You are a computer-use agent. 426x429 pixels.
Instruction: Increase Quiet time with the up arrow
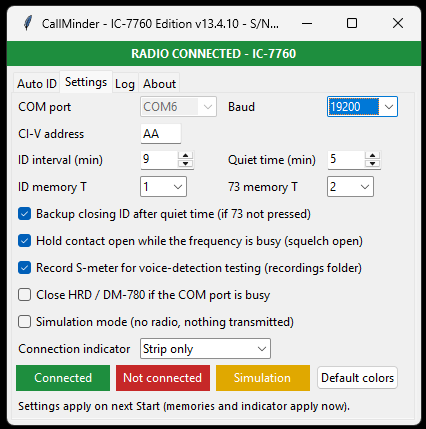(372, 156)
